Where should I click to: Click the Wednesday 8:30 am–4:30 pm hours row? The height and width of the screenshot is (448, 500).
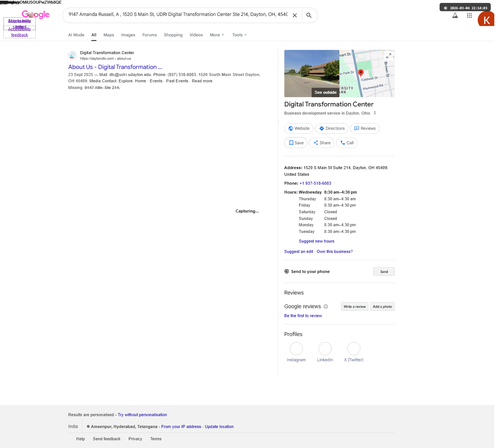[328, 192]
